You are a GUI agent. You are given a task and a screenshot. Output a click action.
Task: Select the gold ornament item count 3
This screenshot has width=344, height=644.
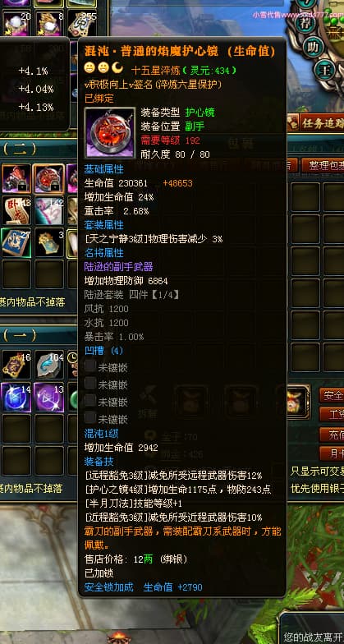point(49,243)
